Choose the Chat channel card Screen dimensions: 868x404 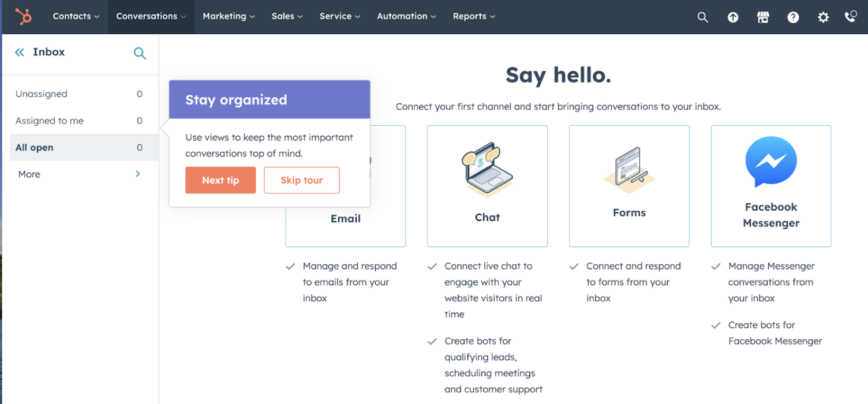coord(487,186)
